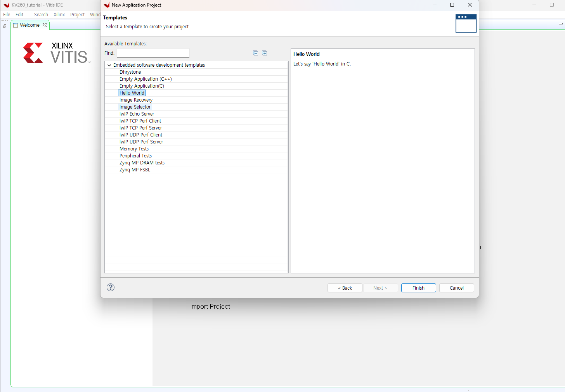The height and width of the screenshot is (392, 565).
Task: Restore the collapsed view icon at left edge
Action: click(x=5, y=26)
